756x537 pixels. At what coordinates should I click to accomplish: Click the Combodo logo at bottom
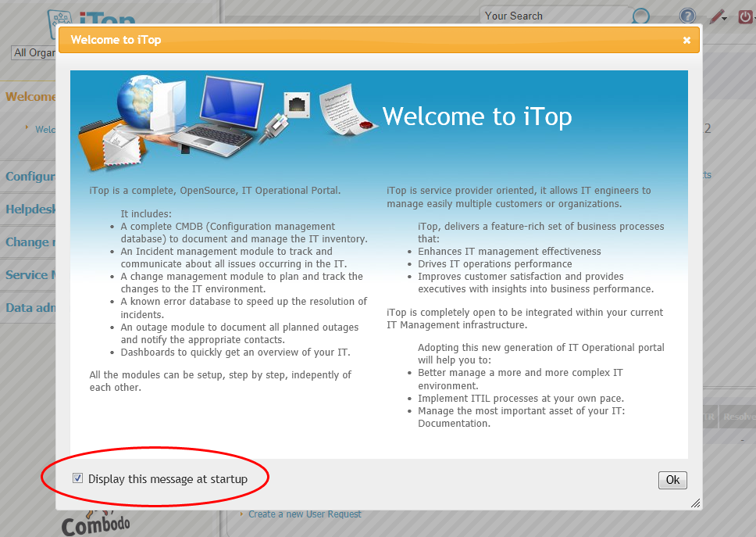(x=96, y=524)
